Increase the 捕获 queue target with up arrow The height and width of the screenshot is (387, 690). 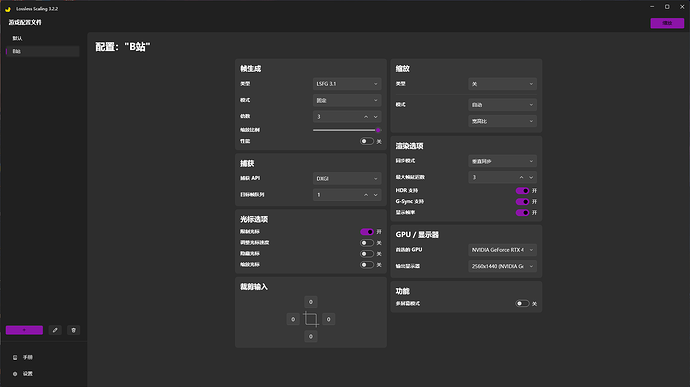366,195
